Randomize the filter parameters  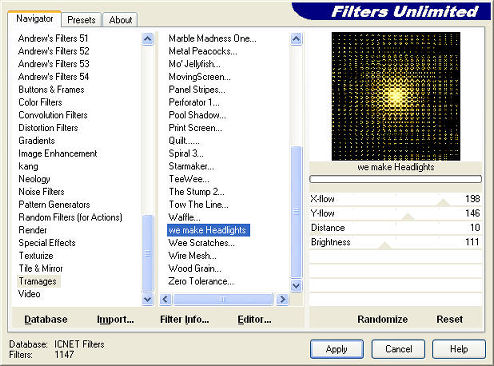tap(382, 319)
